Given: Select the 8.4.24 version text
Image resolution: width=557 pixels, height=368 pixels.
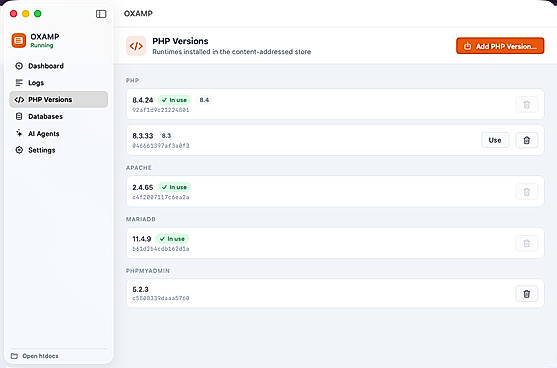Looking at the screenshot, I should [143, 100].
